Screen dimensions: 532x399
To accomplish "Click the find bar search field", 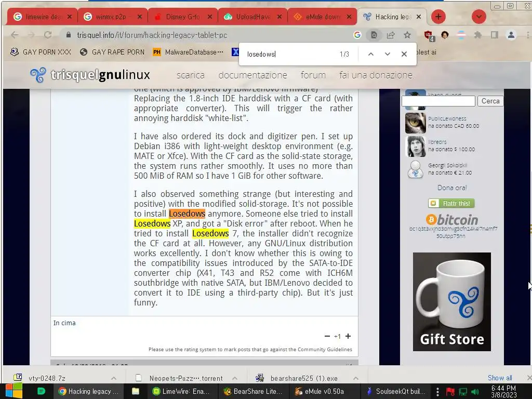I will 290,54.
